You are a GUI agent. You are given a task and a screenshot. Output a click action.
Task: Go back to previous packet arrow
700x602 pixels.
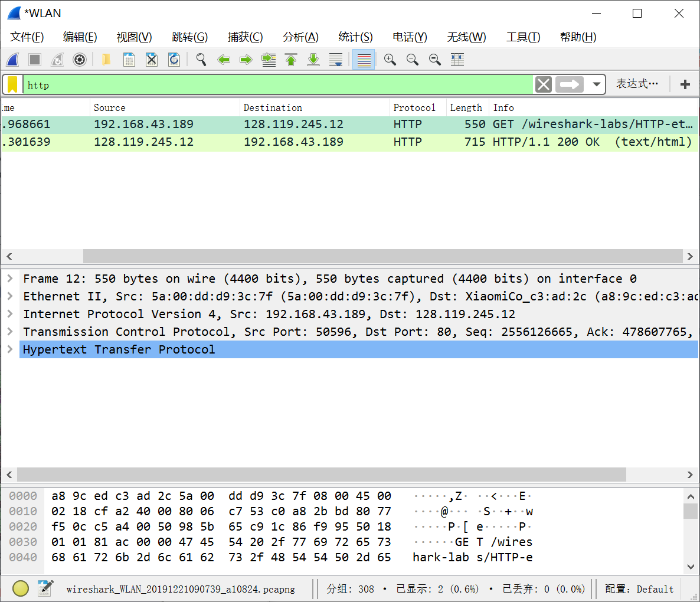tap(223, 60)
